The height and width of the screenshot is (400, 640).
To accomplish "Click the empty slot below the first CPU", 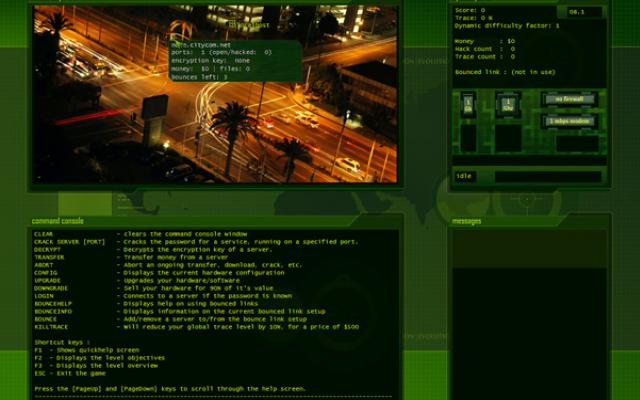I will click(x=468, y=137).
